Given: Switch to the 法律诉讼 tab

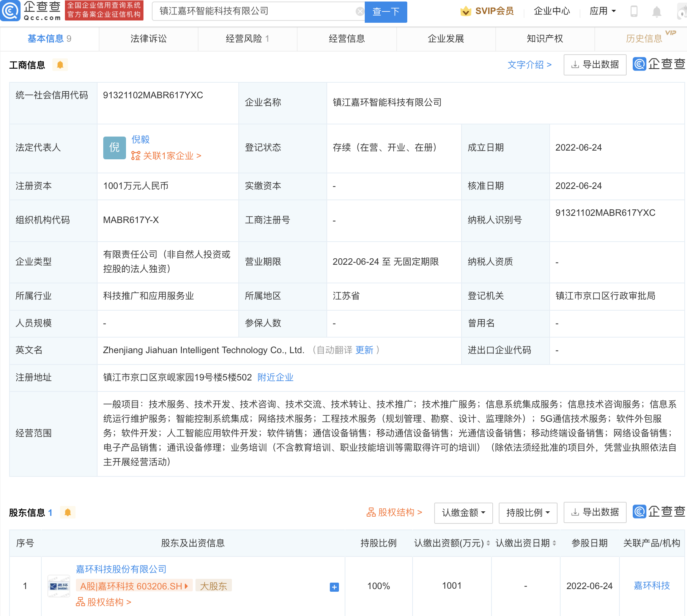Looking at the screenshot, I should (x=148, y=38).
